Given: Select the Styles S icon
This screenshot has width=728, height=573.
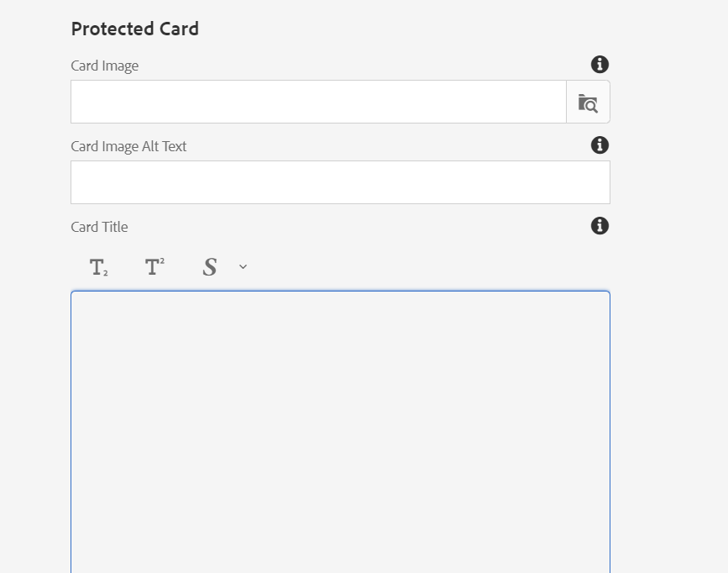Looking at the screenshot, I should pyautogui.click(x=210, y=267).
